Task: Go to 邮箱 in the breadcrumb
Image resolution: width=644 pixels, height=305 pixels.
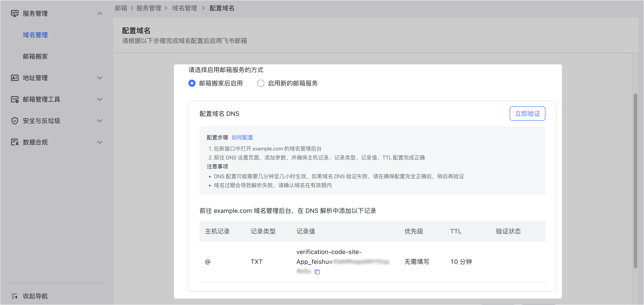Action: 121,8
